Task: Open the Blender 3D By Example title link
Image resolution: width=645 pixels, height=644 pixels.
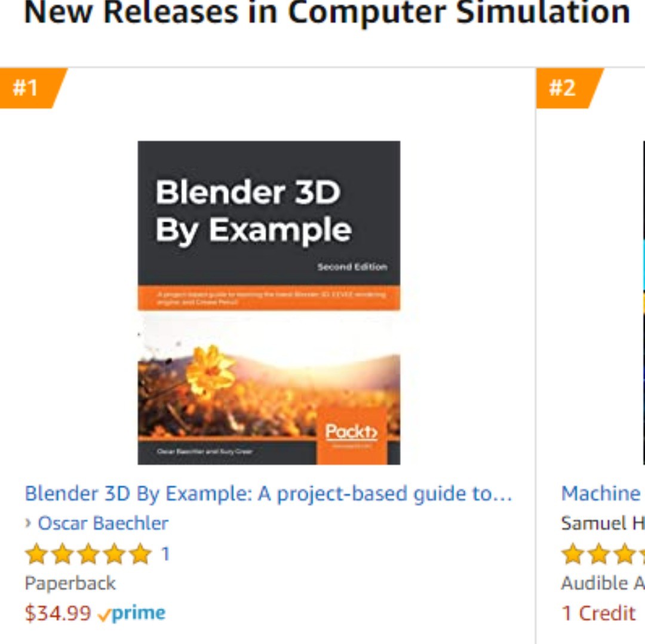Action: (x=268, y=494)
